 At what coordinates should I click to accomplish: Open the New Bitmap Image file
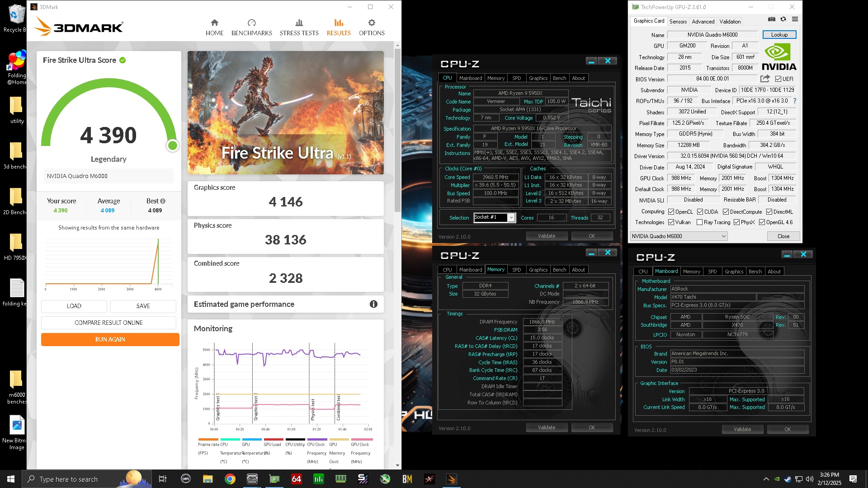pos(17,432)
